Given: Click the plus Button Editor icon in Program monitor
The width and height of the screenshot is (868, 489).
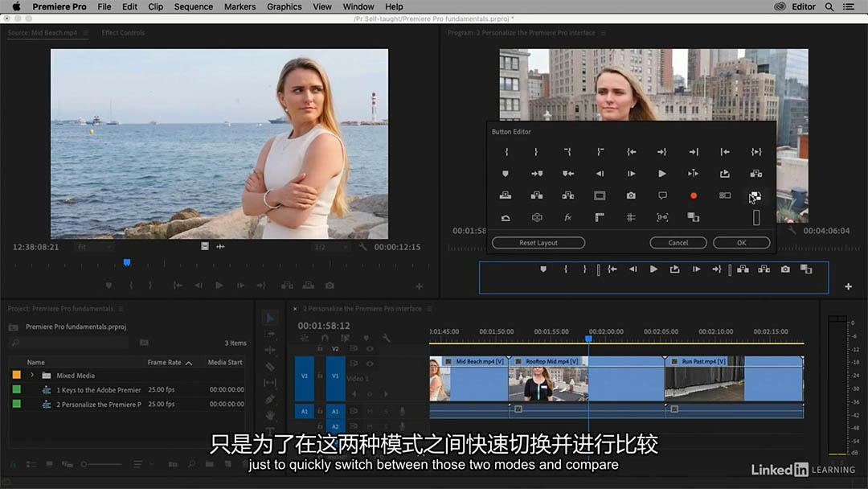Looking at the screenshot, I should 848,286.
